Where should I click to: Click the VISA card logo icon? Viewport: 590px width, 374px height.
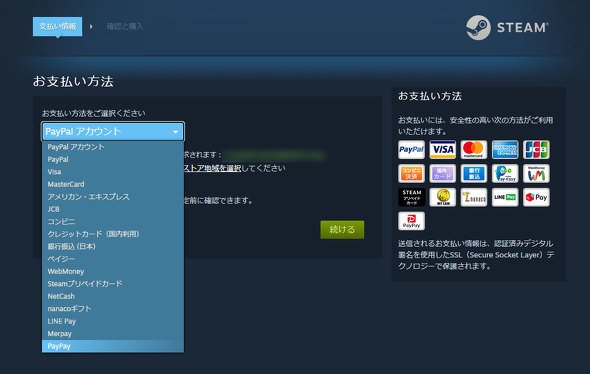pyautogui.click(x=442, y=150)
